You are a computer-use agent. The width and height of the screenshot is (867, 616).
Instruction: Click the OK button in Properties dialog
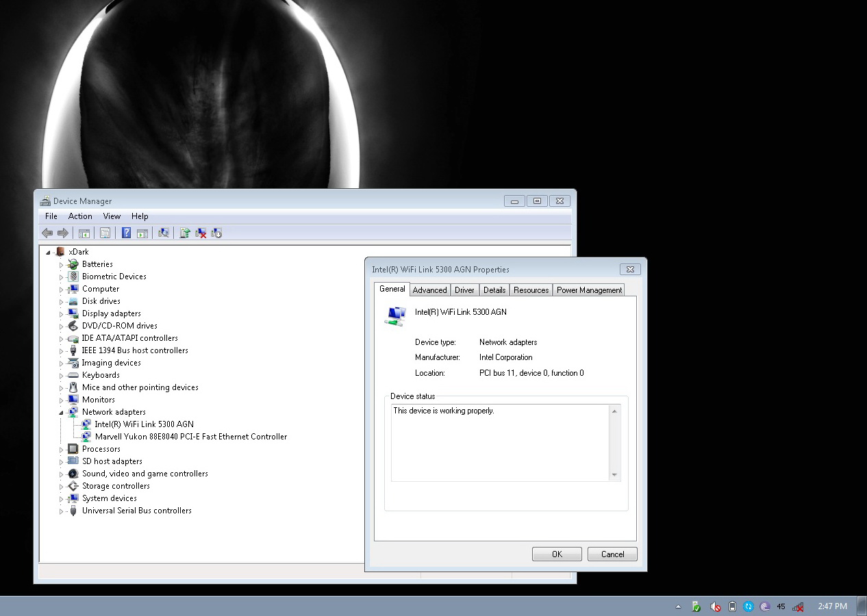557,554
